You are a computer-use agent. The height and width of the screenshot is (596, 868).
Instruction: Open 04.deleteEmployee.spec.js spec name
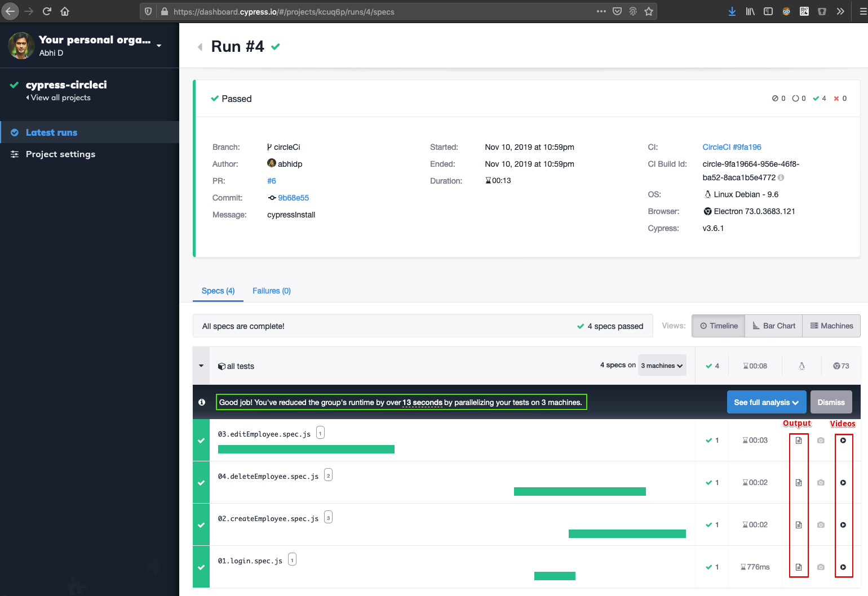(x=268, y=477)
